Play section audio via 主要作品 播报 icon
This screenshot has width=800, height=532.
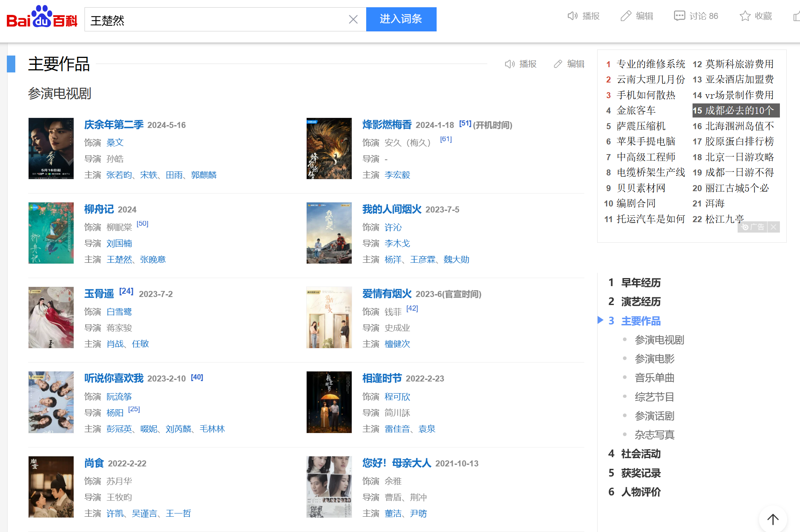click(510, 64)
